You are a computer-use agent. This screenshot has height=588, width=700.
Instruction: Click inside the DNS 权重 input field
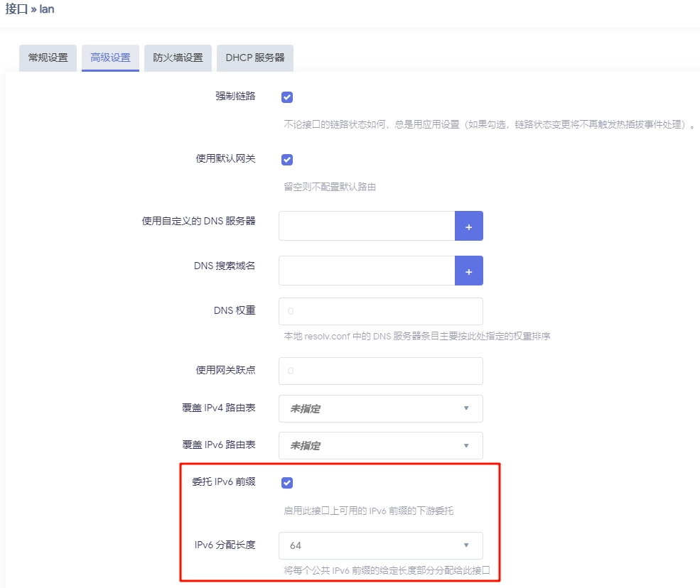[380, 311]
